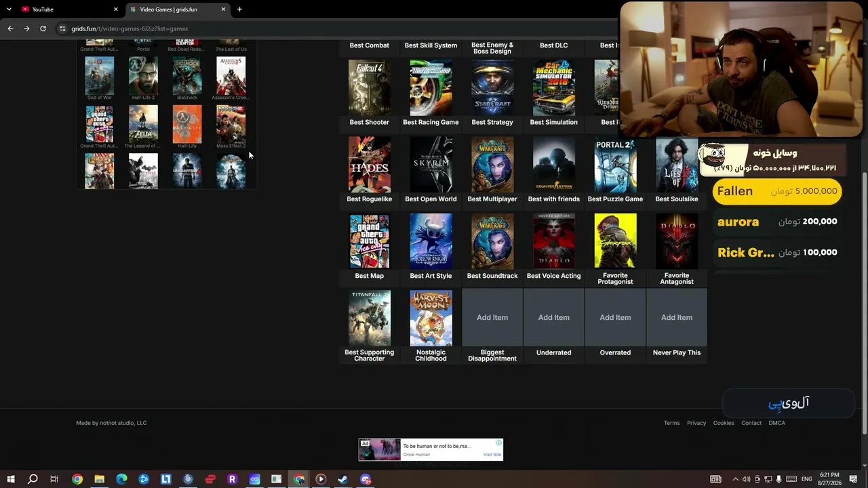Image resolution: width=868 pixels, height=488 pixels.
Task: Close the Video Games grids.fun tab
Action: [223, 9]
